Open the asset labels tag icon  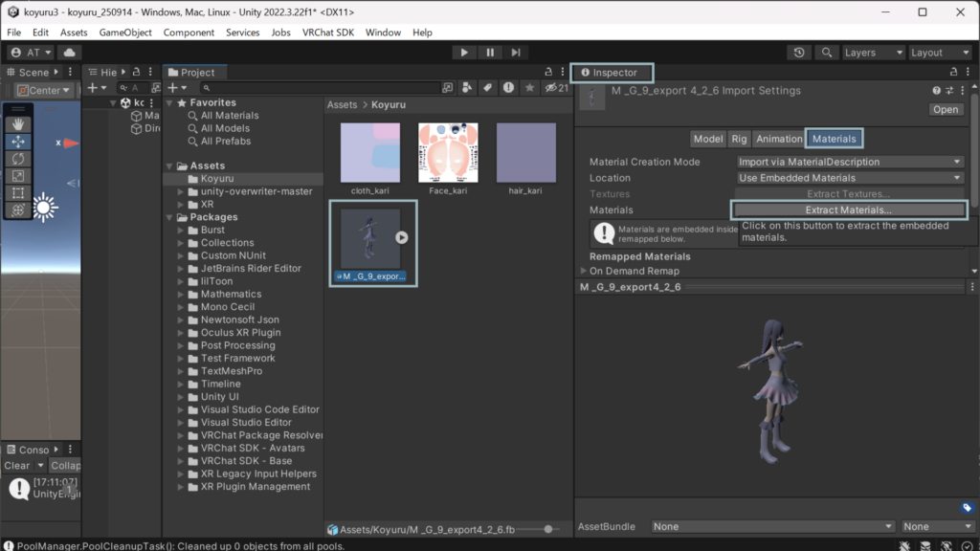pyautogui.click(x=967, y=507)
